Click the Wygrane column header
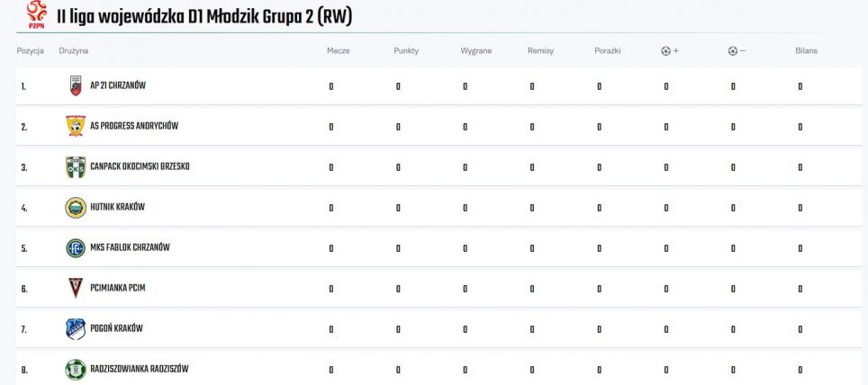Screen dimensions: 868x385 [x=475, y=51]
